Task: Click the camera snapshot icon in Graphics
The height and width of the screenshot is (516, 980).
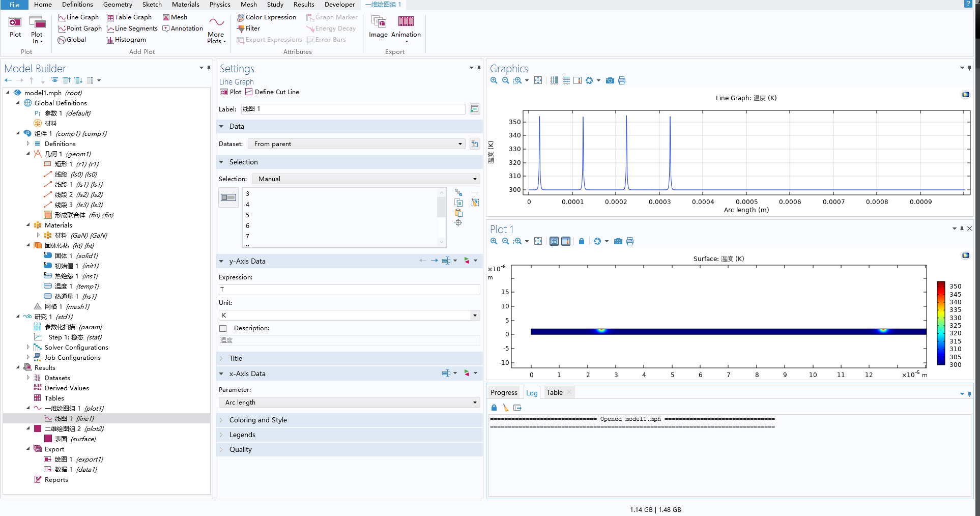Action: pyautogui.click(x=610, y=80)
